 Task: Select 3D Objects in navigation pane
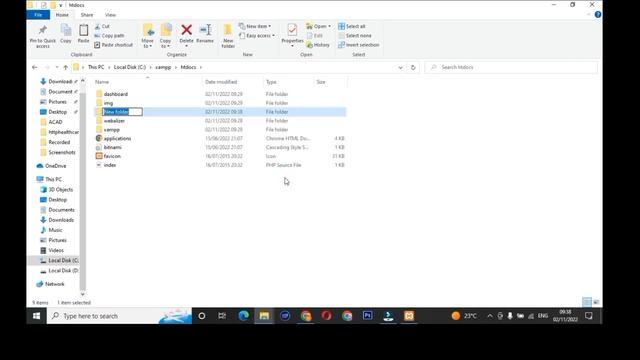pos(60,190)
